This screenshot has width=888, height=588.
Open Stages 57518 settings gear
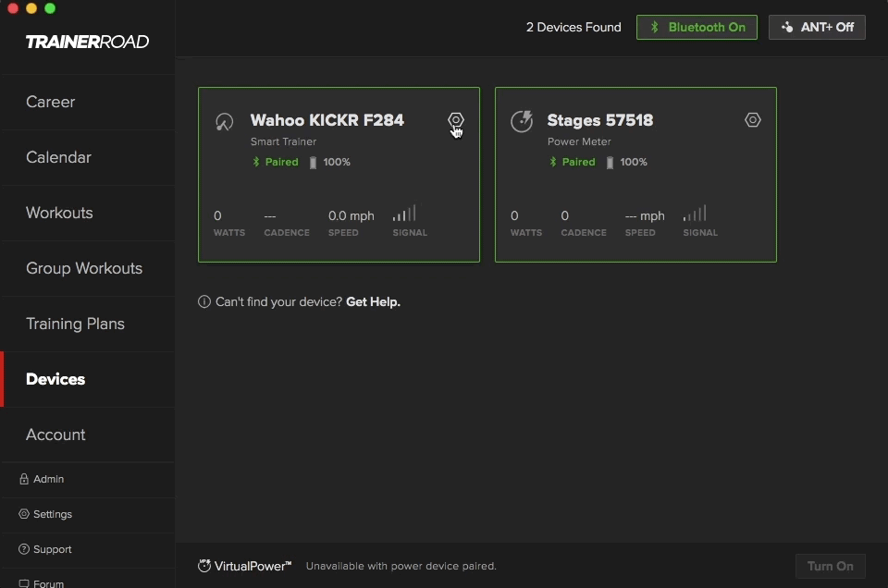753,120
